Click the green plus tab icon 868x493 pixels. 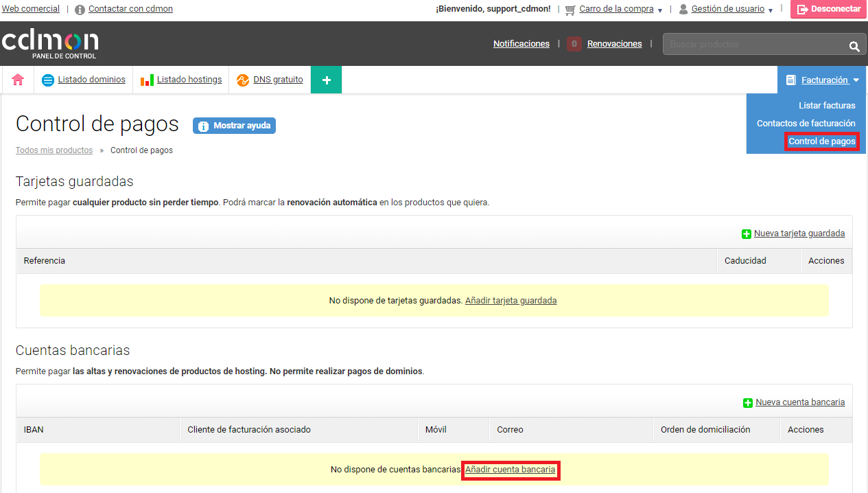[x=326, y=80]
